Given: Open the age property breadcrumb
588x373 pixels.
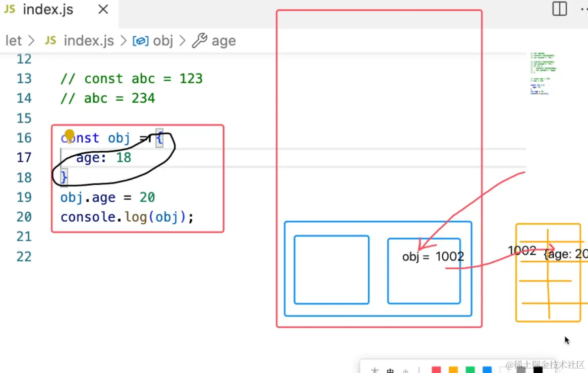Looking at the screenshot, I should pos(224,41).
